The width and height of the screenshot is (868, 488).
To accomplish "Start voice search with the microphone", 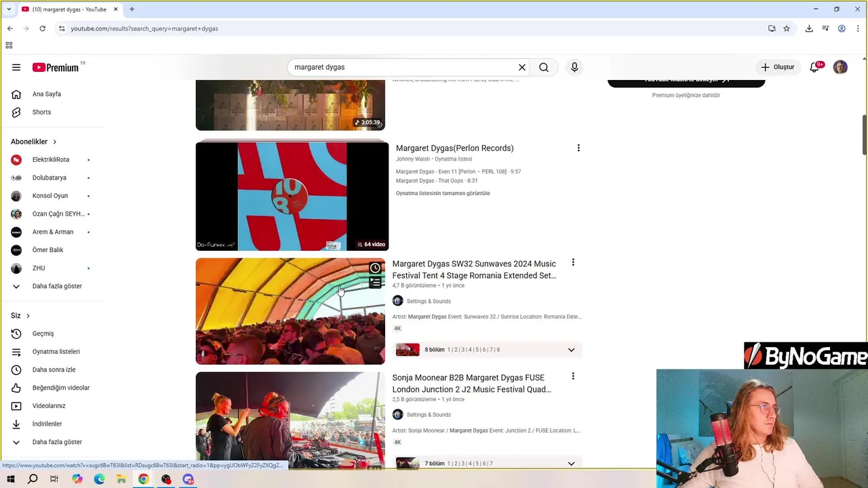I will [x=574, y=67].
